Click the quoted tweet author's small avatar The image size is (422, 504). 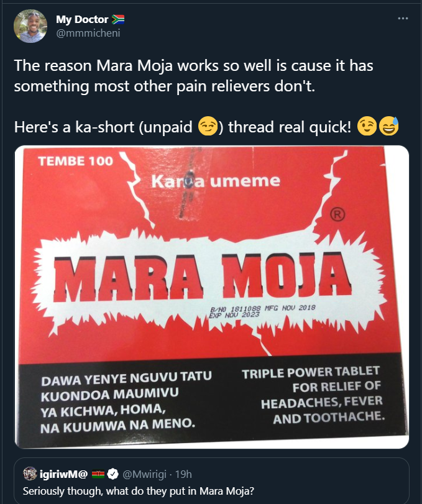[30, 474]
